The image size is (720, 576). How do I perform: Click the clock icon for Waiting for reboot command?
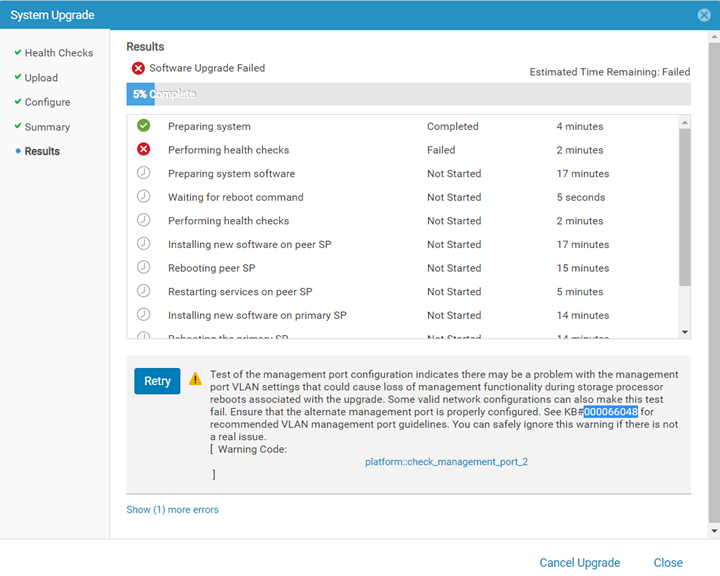[144, 197]
